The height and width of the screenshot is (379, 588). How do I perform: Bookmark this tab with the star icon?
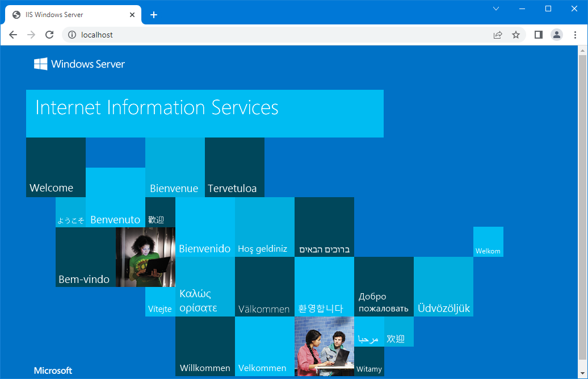516,35
